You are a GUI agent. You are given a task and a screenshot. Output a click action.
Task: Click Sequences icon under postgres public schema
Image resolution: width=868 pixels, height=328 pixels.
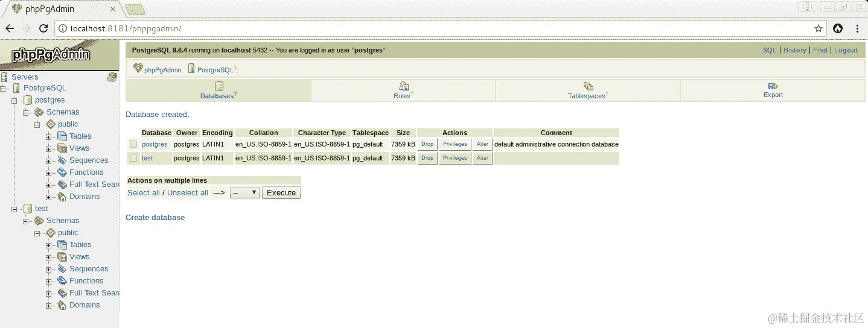pos(62,160)
